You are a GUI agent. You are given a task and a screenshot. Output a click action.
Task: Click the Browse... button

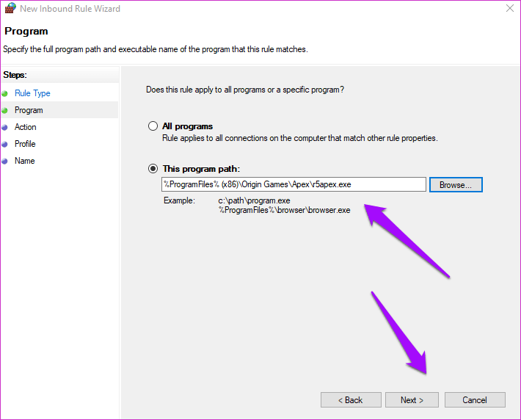click(x=456, y=185)
